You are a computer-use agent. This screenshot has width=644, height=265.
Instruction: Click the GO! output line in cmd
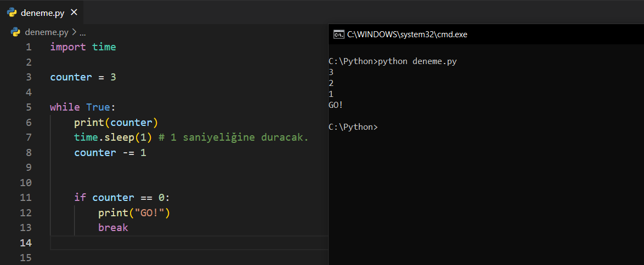[336, 105]
